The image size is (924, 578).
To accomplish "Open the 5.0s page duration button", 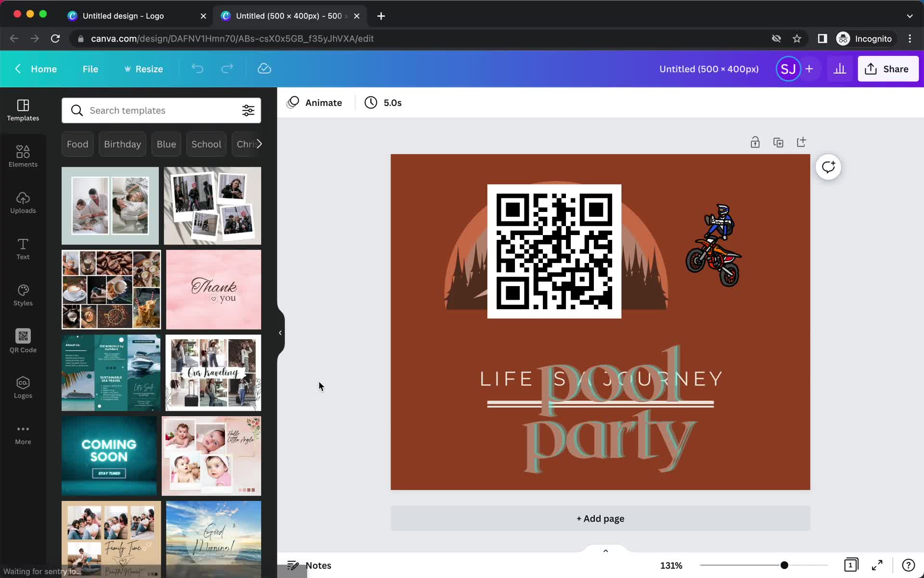I will coord(383,103).
